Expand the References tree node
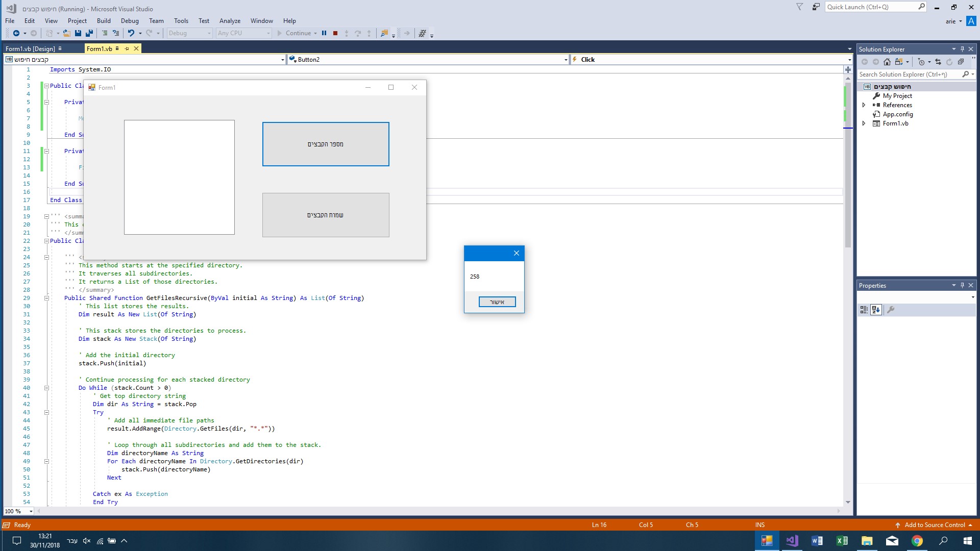This screenshot has width=980, height=551. click(864, 105)
